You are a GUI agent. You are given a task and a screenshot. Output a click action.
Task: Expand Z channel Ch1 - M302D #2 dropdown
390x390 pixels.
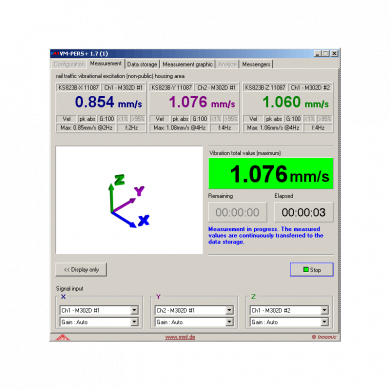(x=324, y=310)
